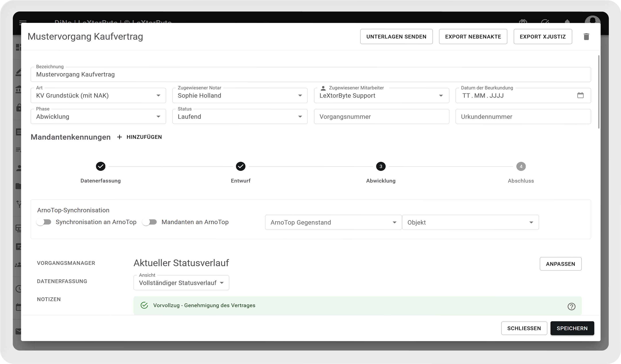Click the Datenerfassung completed checkmark step

(x=101, y=167)
